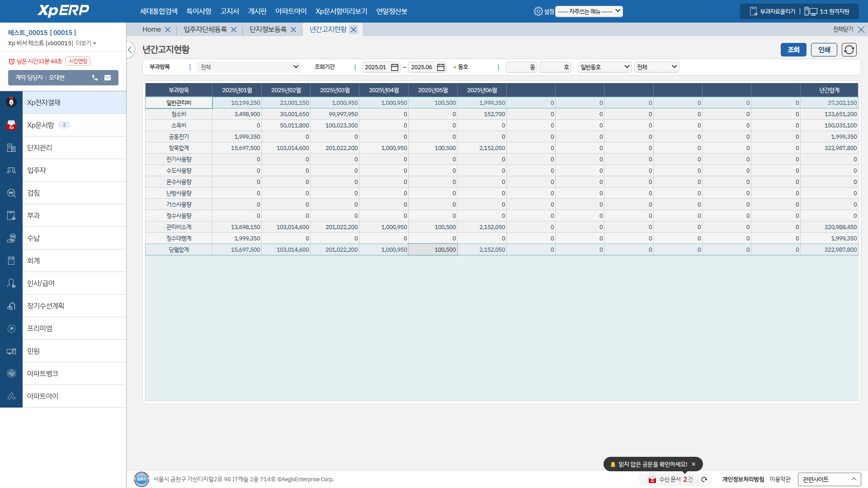Open the end-date calendar picker
Image resolution: width=868 pixels, height=488 pixels.
pyautogui.click(x=441, y=67)
